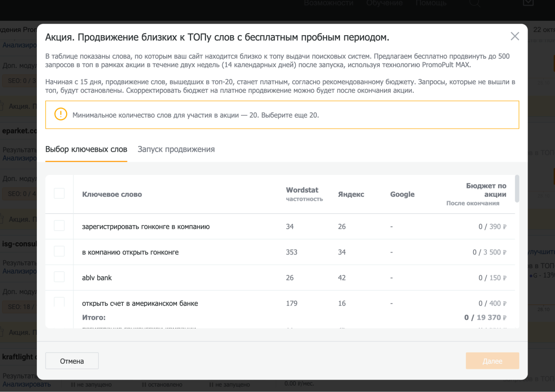
Task: Check the 'ablv bank' row checkbox
Action: pyautogui.click(x=59, y=277)
